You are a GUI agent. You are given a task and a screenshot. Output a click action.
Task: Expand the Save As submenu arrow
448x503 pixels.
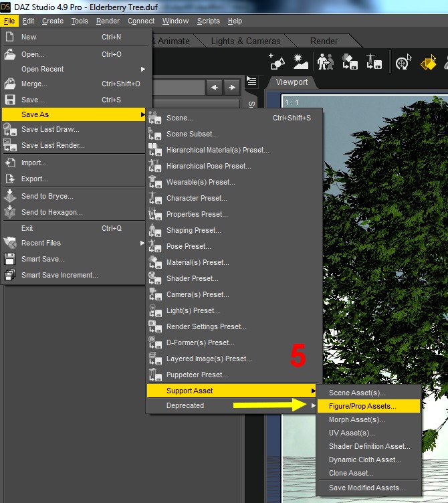click(142, 114)
